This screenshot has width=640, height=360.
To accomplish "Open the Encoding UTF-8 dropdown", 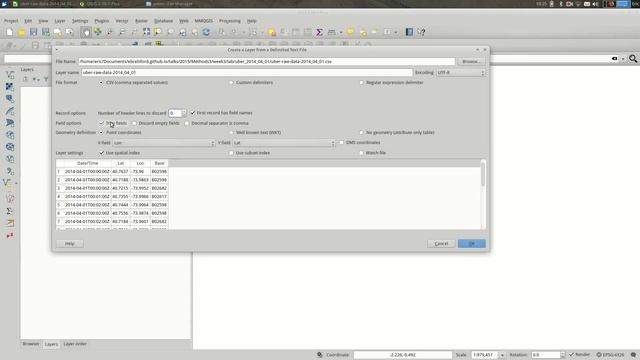I will 460,72.
